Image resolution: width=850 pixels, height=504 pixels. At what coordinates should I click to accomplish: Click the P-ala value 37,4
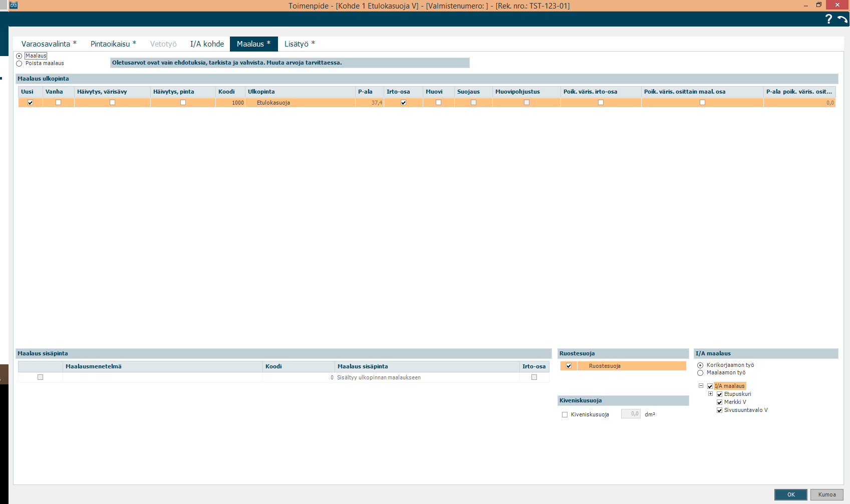[x=370, y=103]
